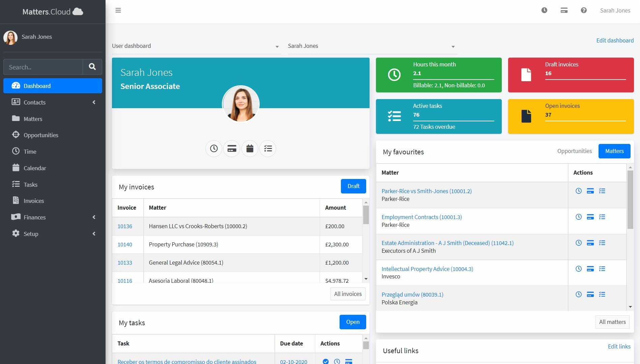Mark the Receber os termos task complete

[325, 361]
